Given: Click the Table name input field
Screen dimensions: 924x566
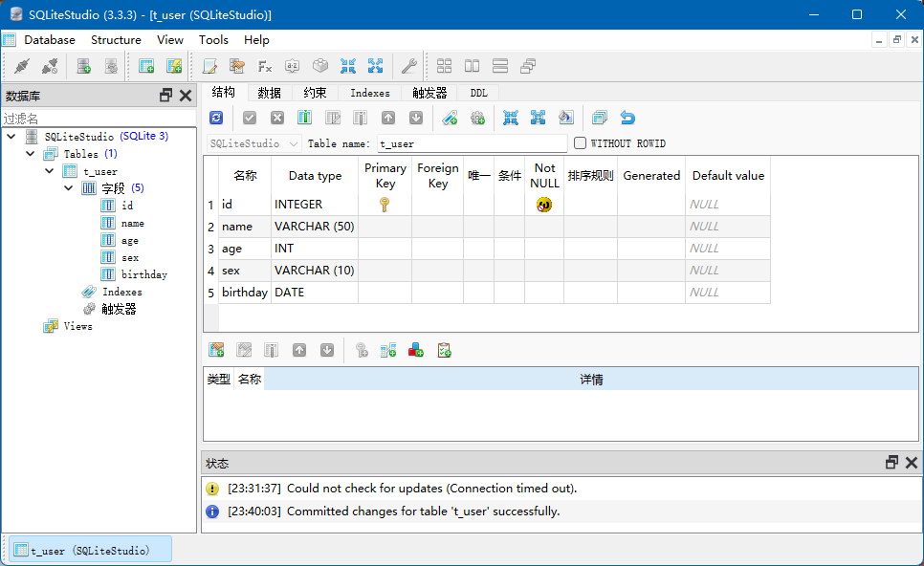Looking at the screenshot, I should (x=472, y=143).
